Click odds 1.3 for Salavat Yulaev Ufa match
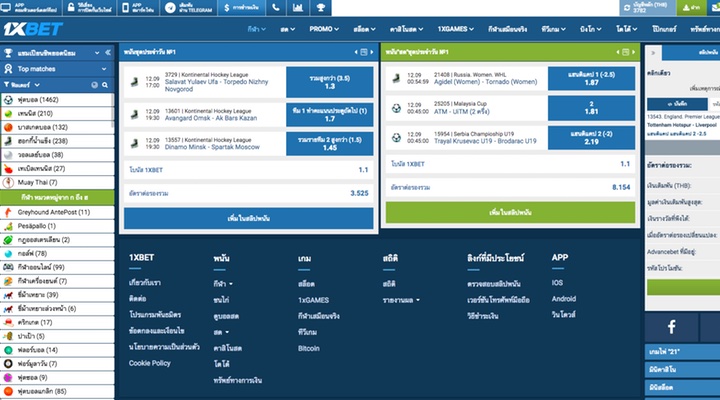720x400 pixels. [x=330, y=82]
